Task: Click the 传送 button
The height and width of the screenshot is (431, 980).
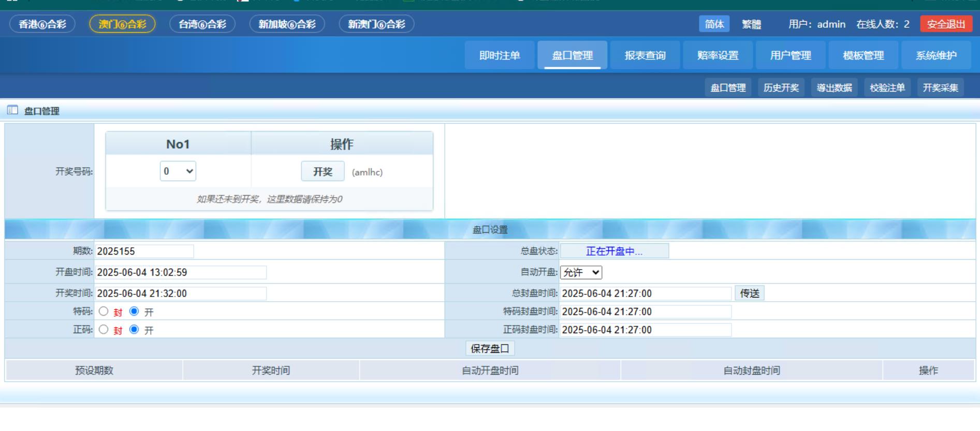Action: (749, 293)
